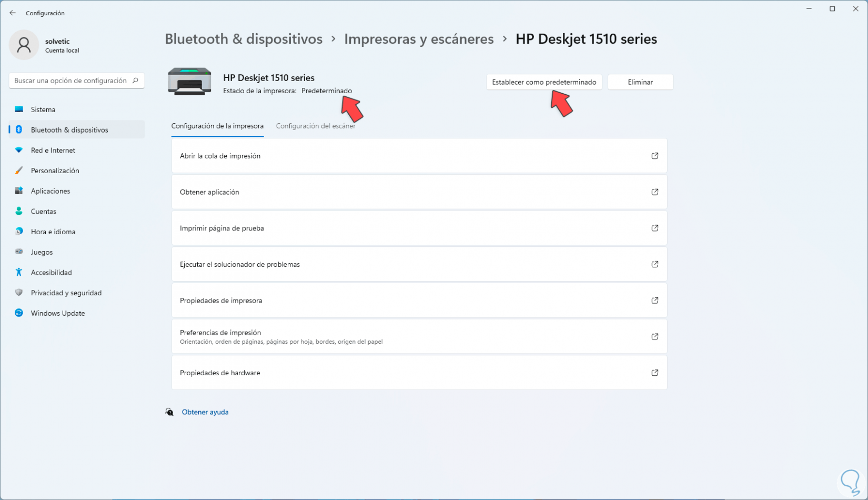This screenshot has width=868, height=500.
Task: Switch to the Configuración del escáner tab
Action: pyautogui.click(x=316, y=126)
